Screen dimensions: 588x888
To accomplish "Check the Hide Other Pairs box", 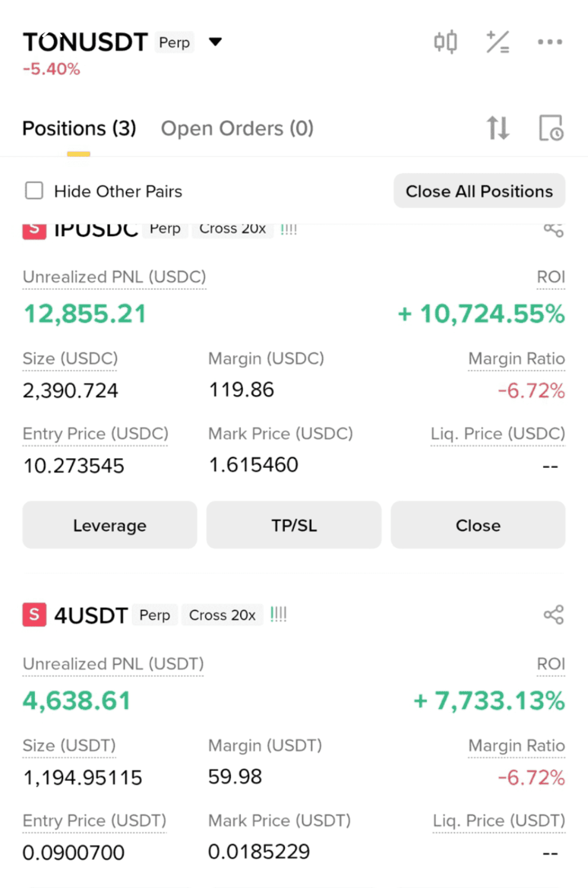I will coord(34,191).
